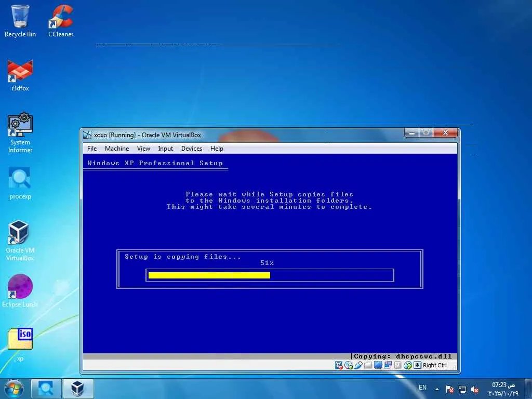The height and width of the screenshot is (399, 532).
Task: Click the 51% progress text
Action: [267, 263]
